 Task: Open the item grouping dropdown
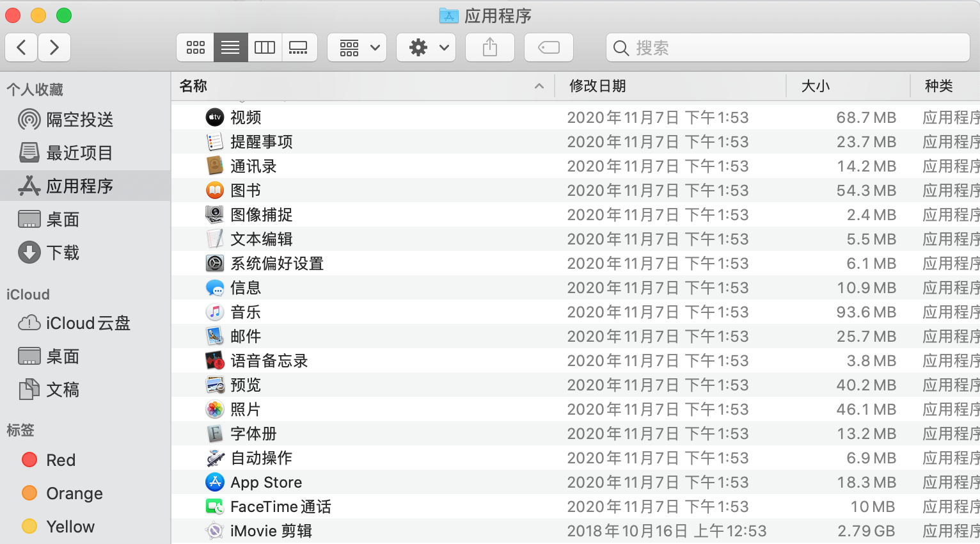(x=357, y=47)
